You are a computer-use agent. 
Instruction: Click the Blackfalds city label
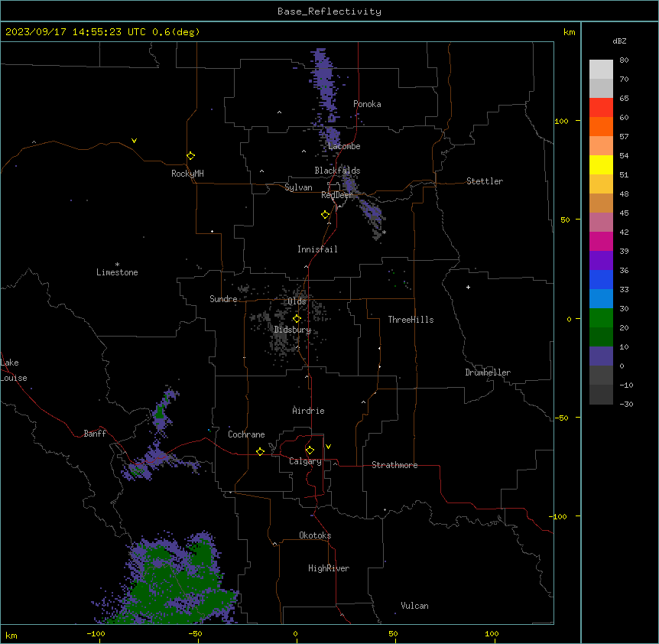pyautogui.click(x=337, y=171)
